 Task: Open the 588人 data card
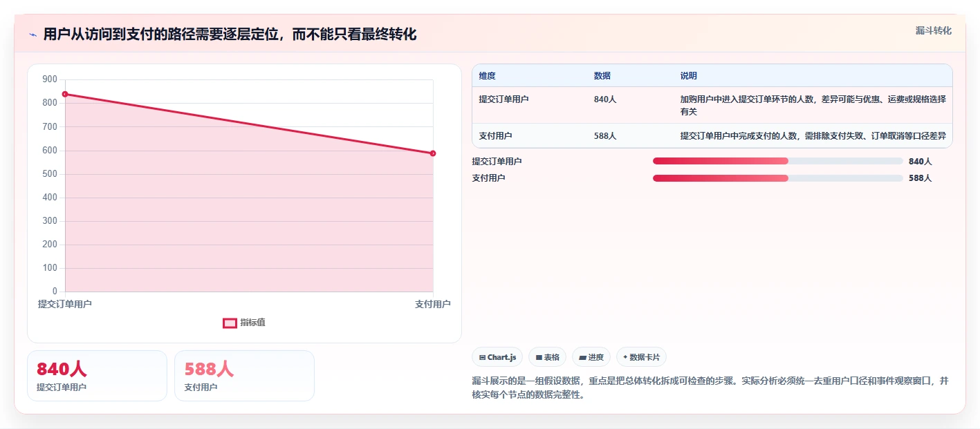244,376
